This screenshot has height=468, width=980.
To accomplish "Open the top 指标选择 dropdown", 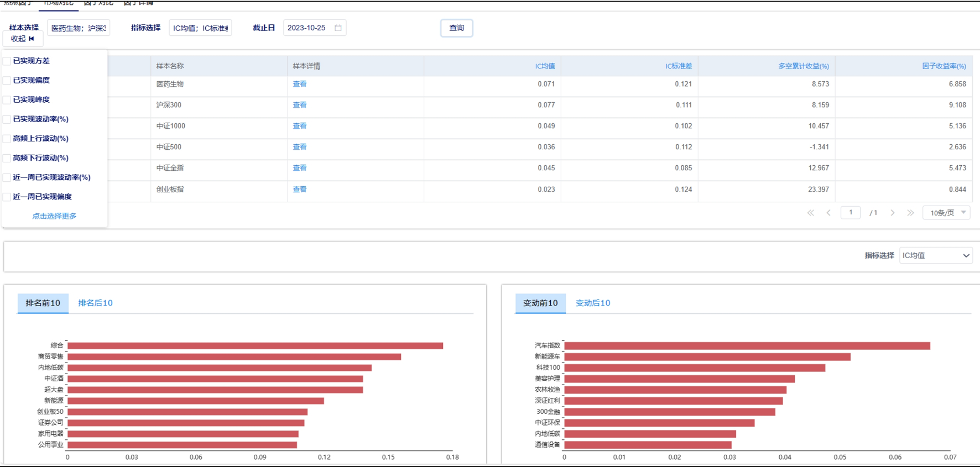I will (200, 28).
